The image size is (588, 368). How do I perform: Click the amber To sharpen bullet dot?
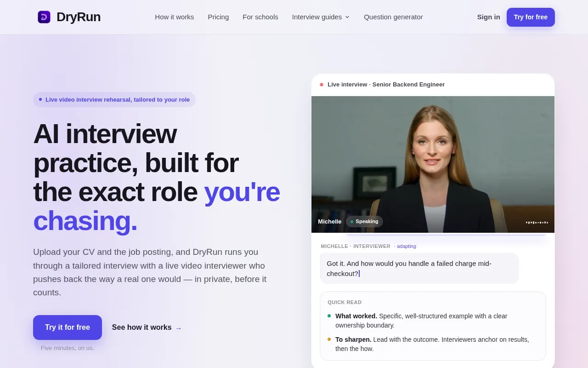pyautogui.click(x=329, y=339)
